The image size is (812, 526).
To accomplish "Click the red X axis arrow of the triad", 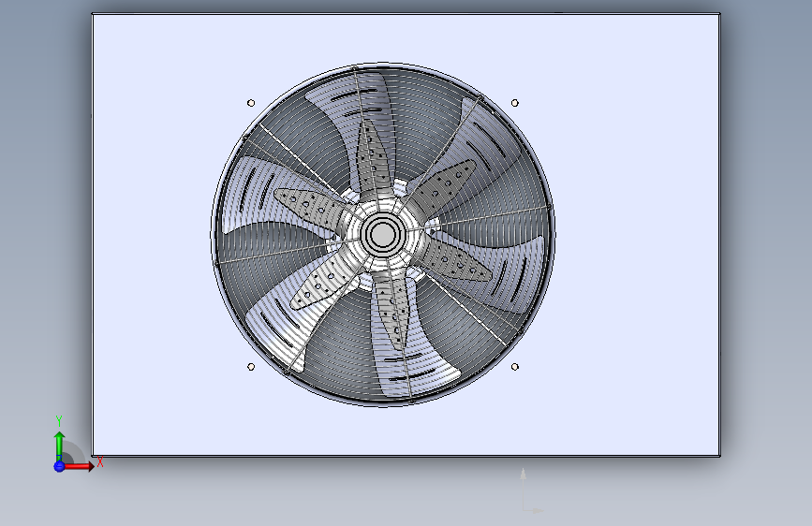I will click(x=80, y=466).
